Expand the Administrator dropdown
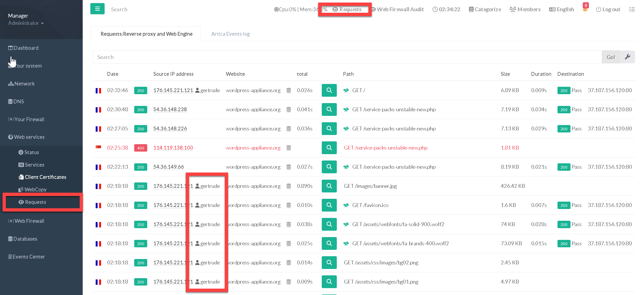Image resolution: width=644 pixels, height=295 pixels. pyautogui.click(x=26, y=23)
